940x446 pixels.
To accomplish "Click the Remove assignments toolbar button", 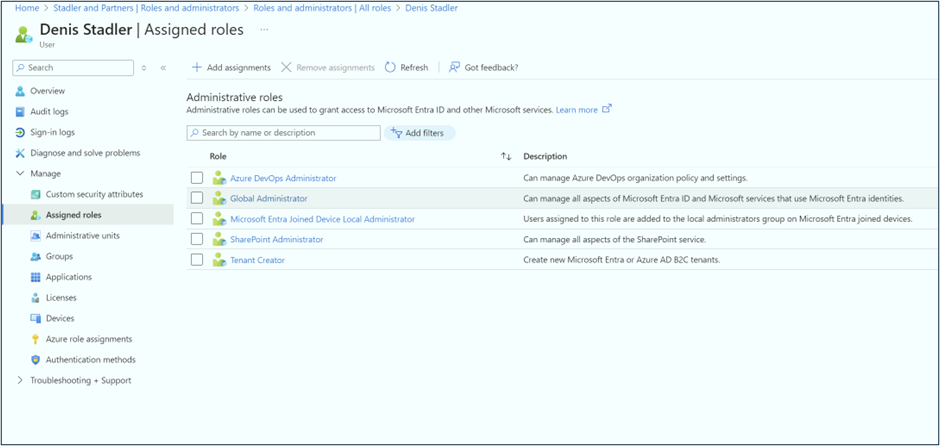I will (x=328, y=68).
